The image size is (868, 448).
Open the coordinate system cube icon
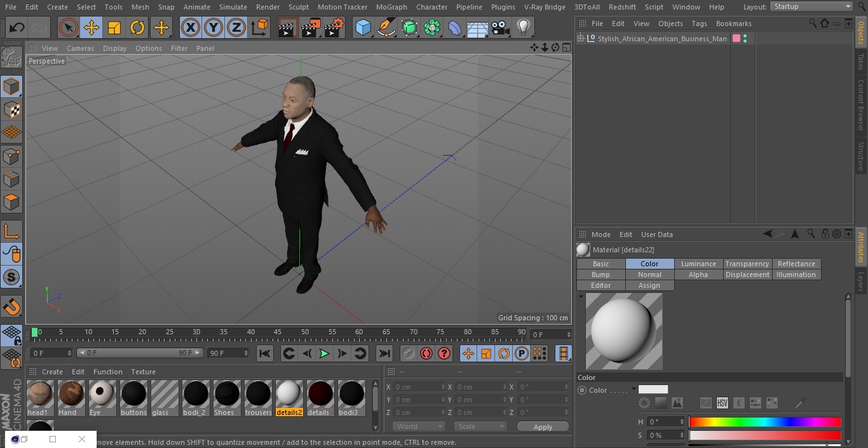point(260,27)
